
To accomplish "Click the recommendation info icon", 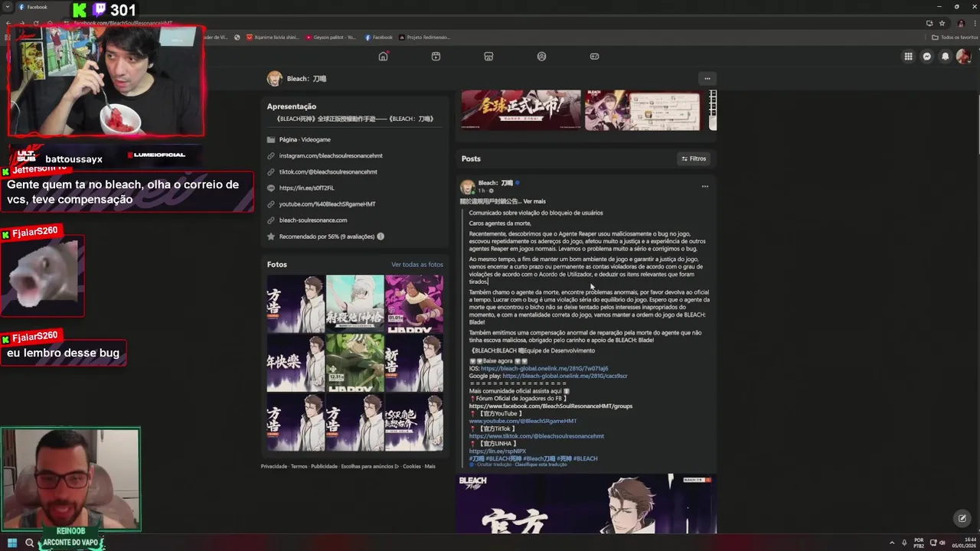I will point(381,236).
